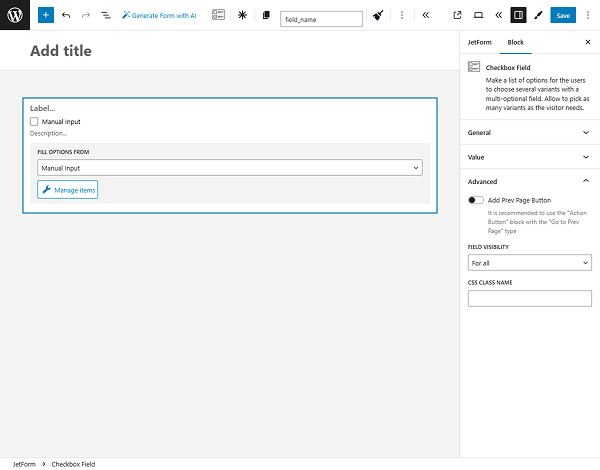Viewport: 600px width, 470px height.
Task: Click the Checkbox Field icon in sidebar
Action: click(474, 67)
